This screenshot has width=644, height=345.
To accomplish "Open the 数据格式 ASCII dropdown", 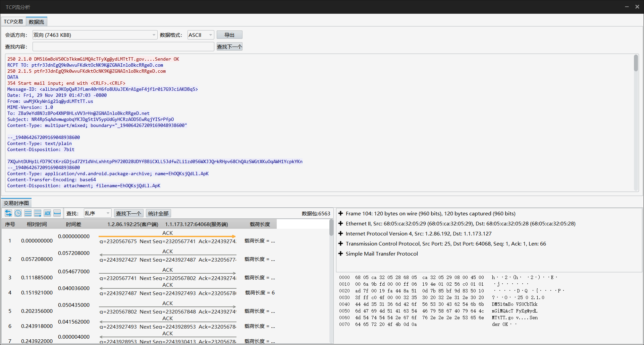I will [x=201, y=35].
